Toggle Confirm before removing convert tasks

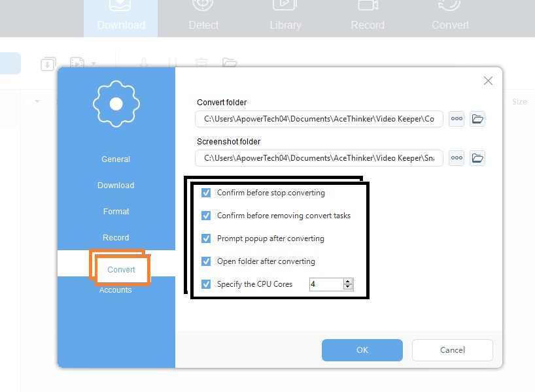click(x=206, y=216)
